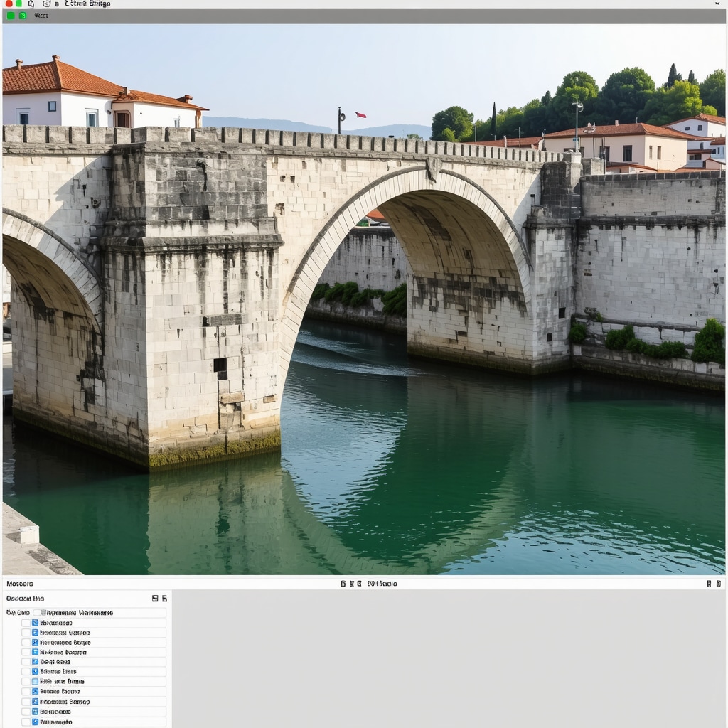The image size is (728, 728).
Task: Toggle the checkbox of the first child row
Action: click(26, 623)
